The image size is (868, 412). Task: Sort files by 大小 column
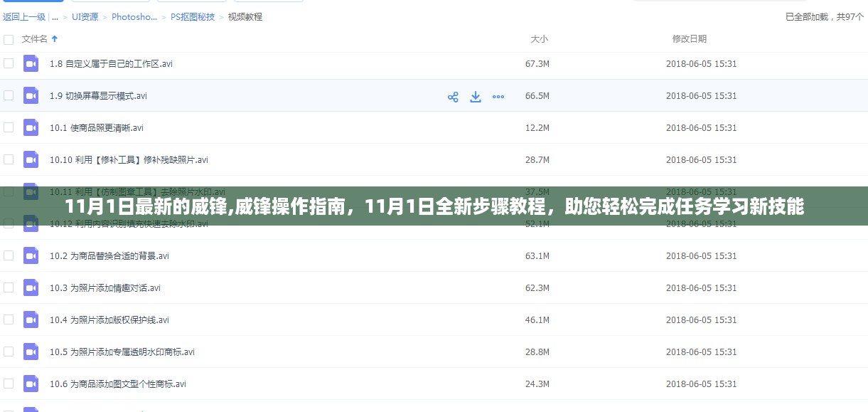coord(539,38)
